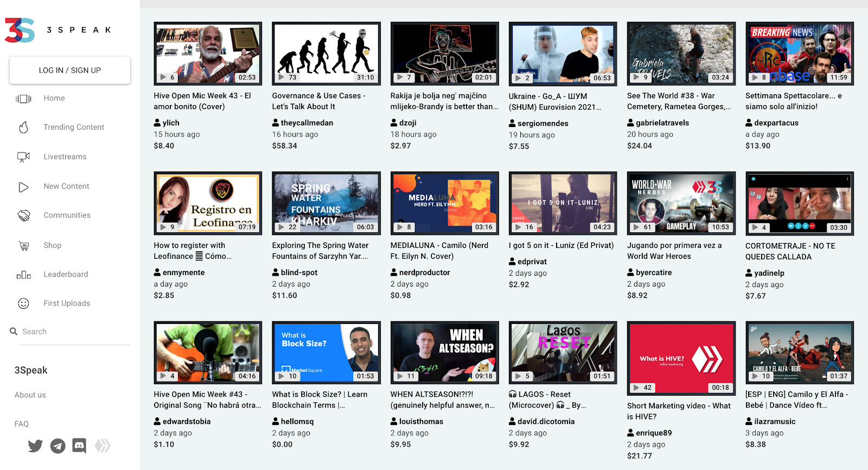Click the Shop cart icon
This screenshot has height=470, width=868.
[x=24, y=245]
